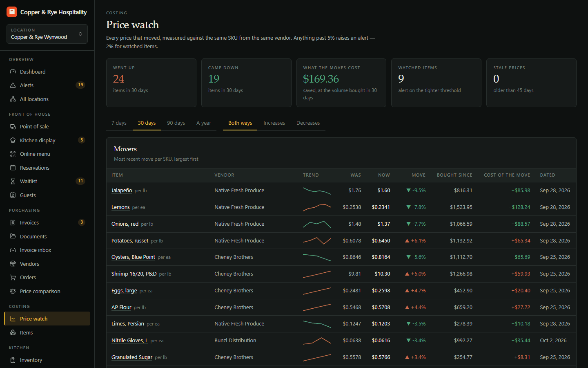
Task: Open the Potatoes, russet item link
Action: 130,241
